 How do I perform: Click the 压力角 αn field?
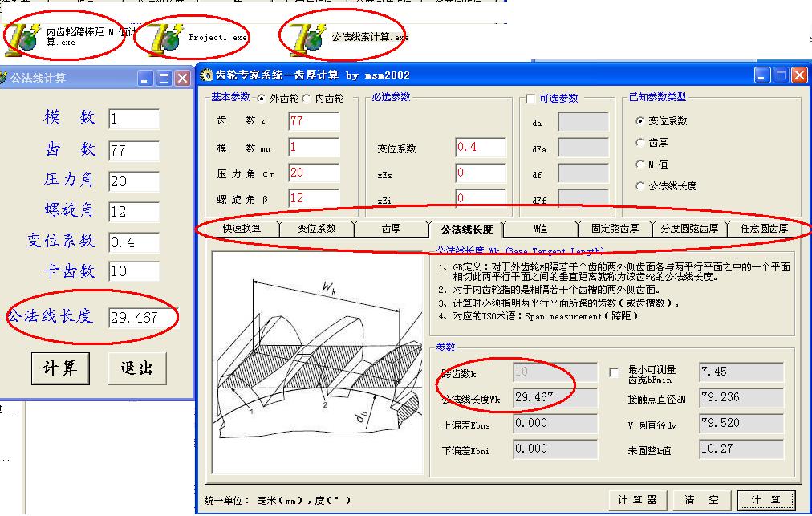click(x=314, y=173)
